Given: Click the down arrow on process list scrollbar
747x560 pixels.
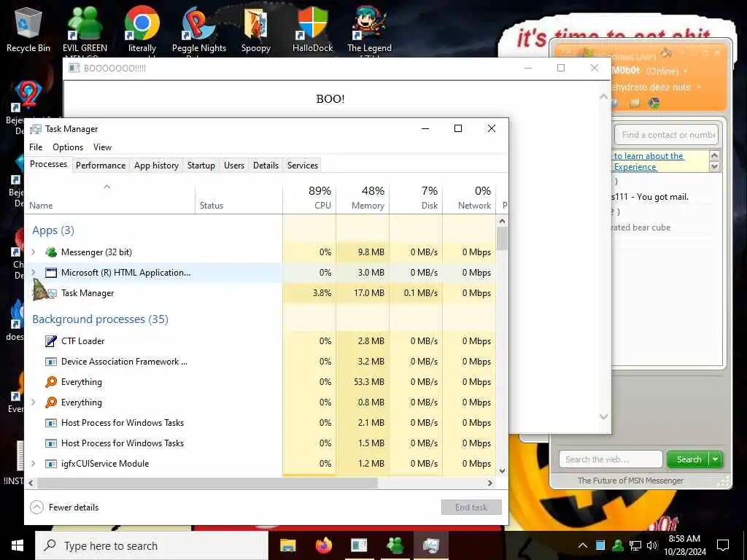Looking at the screenshot, I should pyautogui.click(x=502, y=471).
